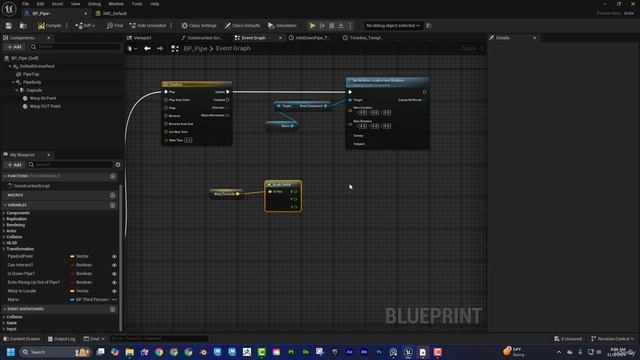Click the green Play button
The height and width of the screenshot is (360, 640).
[312, 25]
